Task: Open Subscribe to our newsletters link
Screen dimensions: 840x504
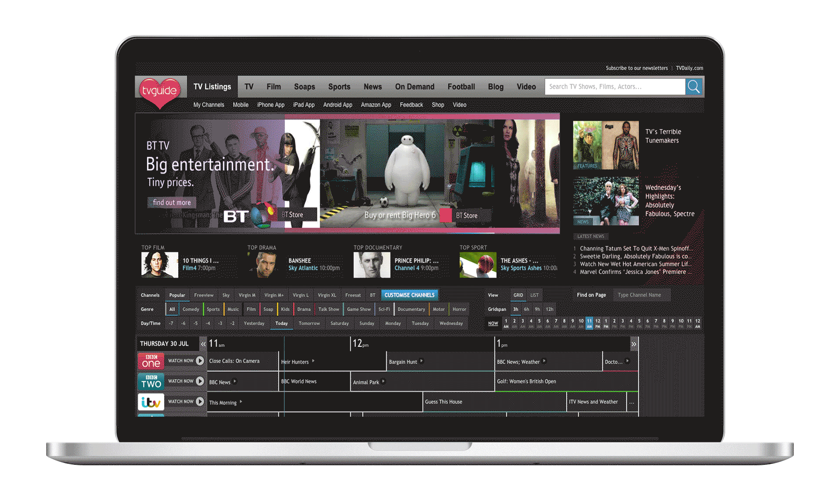Action: (x=637, y=68)
